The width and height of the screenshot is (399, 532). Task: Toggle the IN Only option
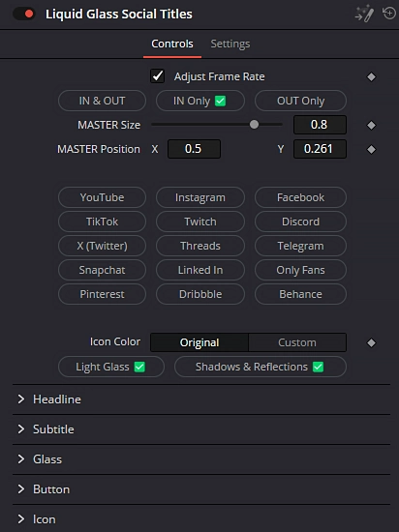pos(200,101)
